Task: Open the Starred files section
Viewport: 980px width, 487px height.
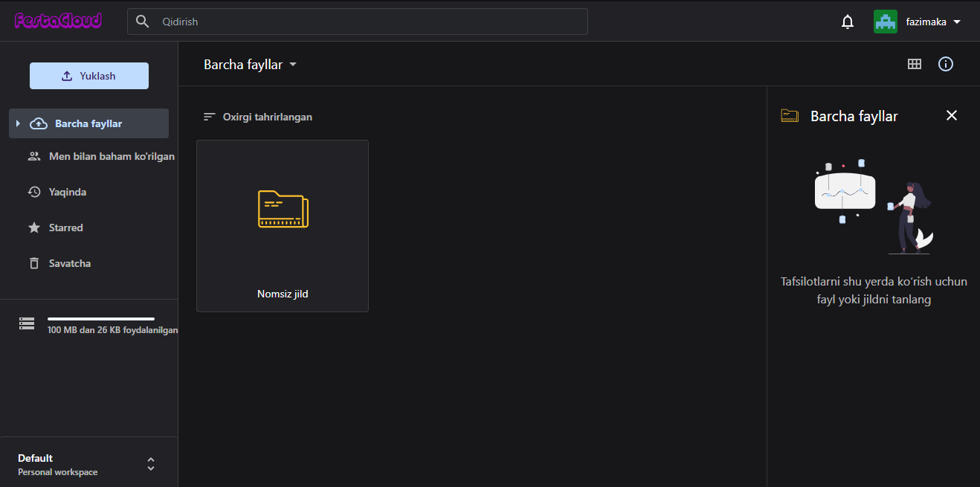Action: (x=65, y=228)
